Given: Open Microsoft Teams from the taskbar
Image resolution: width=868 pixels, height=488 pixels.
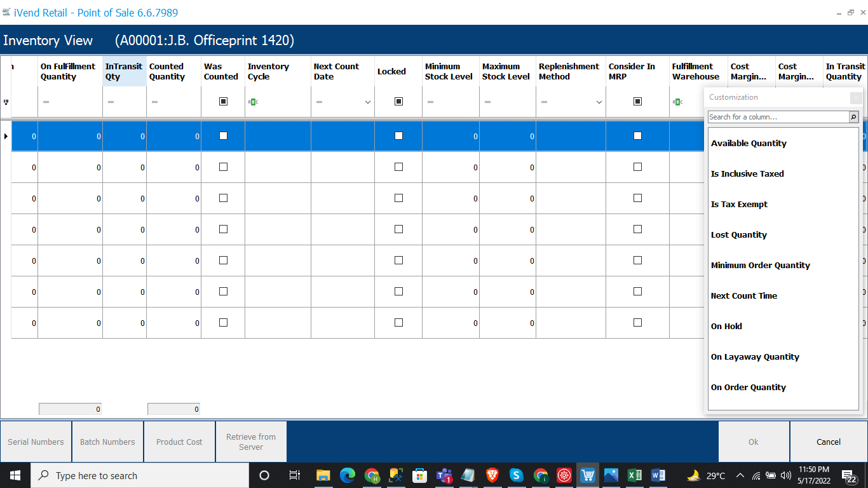Looking at the screenshot, I should click(x=444, y=475).
